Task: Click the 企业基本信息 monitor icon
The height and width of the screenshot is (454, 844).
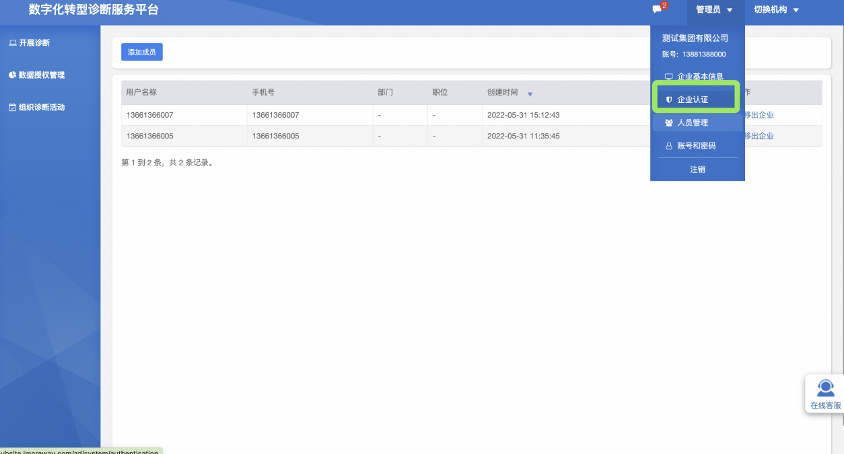Action: 669,76
